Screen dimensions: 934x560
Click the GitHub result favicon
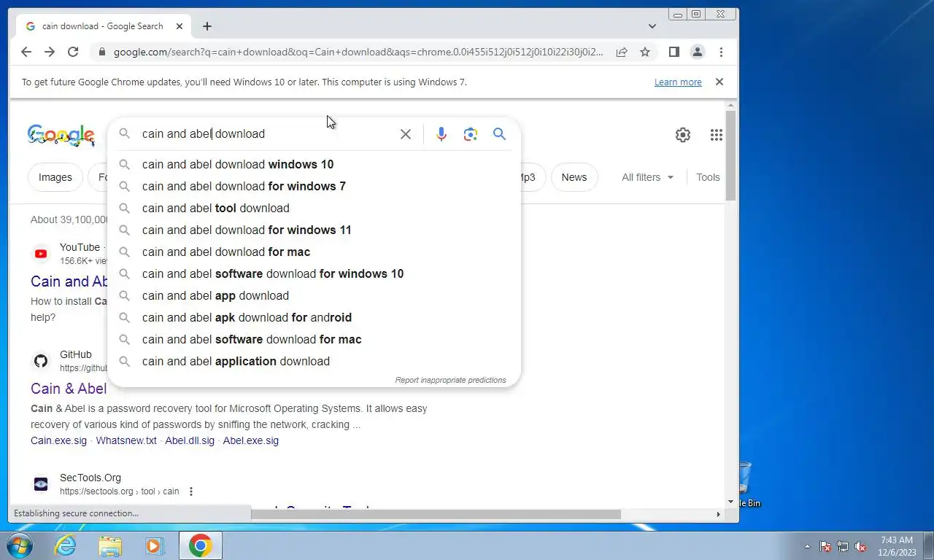pyautogui.click(x=41, y=361)
